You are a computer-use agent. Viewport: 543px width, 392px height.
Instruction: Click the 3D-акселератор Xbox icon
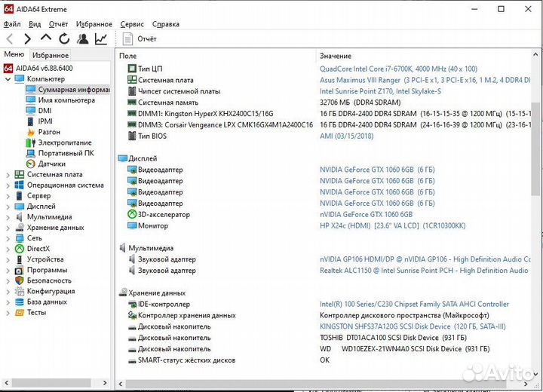[x=132, y=214]
